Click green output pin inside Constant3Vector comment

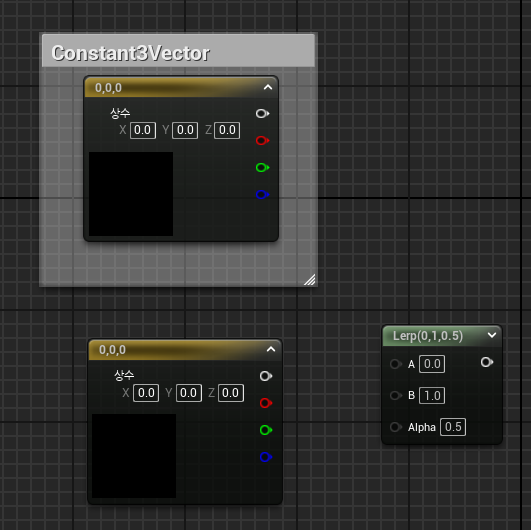click(262, 167)
